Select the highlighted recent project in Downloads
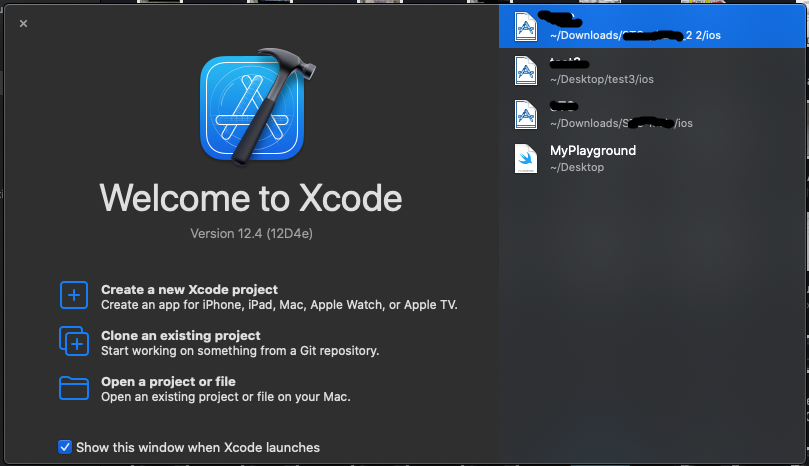The width and height of the screenshot is (809, 466). 652,26
